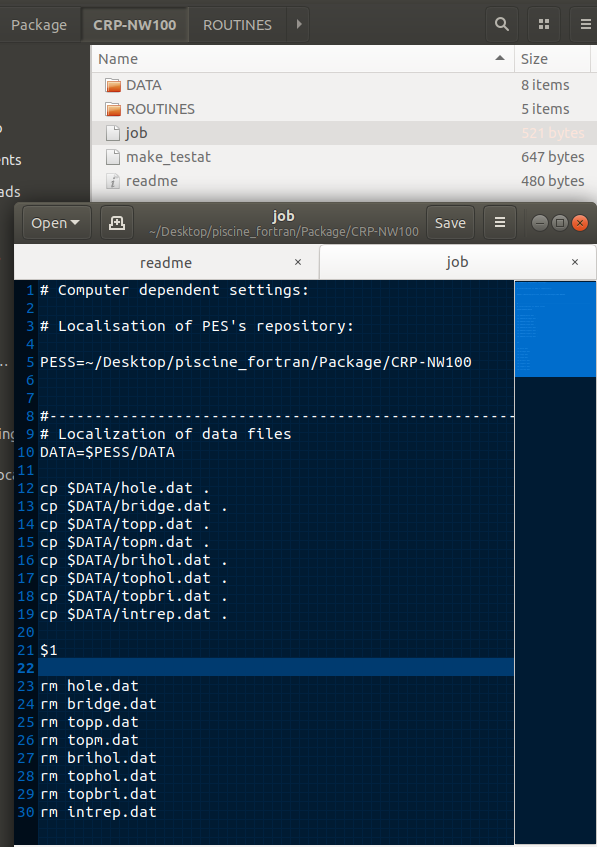Open gedit's hamburger menu
This screenshot has width=597, height=847.
(499, 222)
